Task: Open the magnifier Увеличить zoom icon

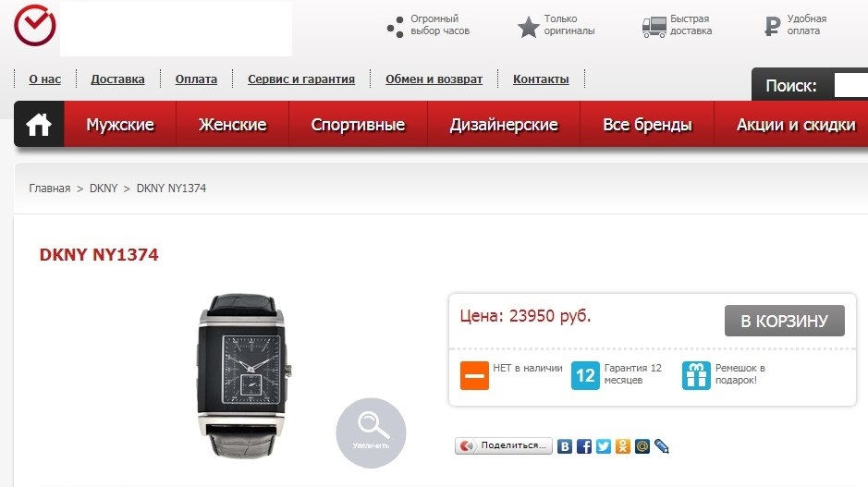Action: pyautogui.click(x=371, y=432)
